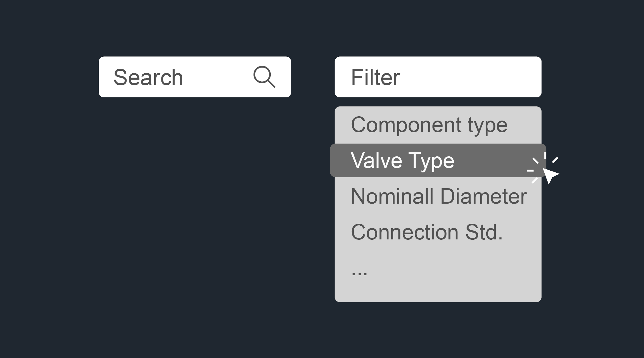The height and width of the screenshot is (358, 644).
Task: Apply the Nominall Diameter filter
Action: coord(438,196)
